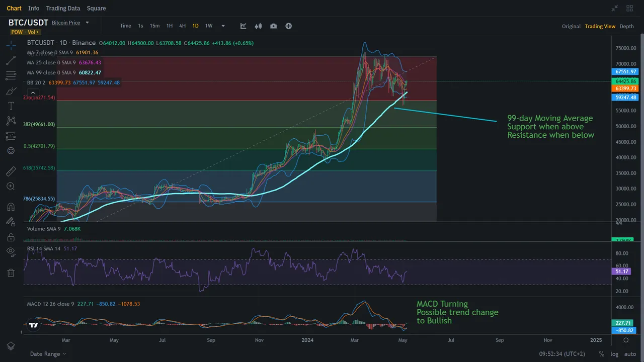Open the chart patterns tool

point(11,121)
